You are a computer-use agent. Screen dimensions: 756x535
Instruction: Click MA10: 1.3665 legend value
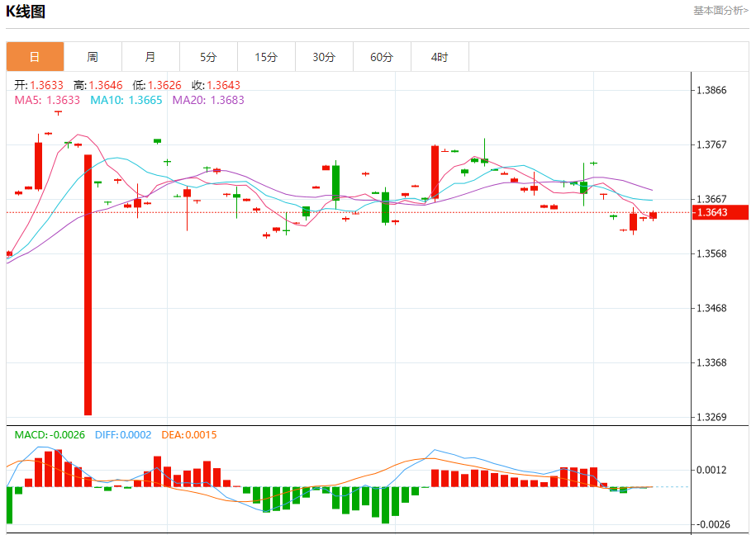[126, 100]
